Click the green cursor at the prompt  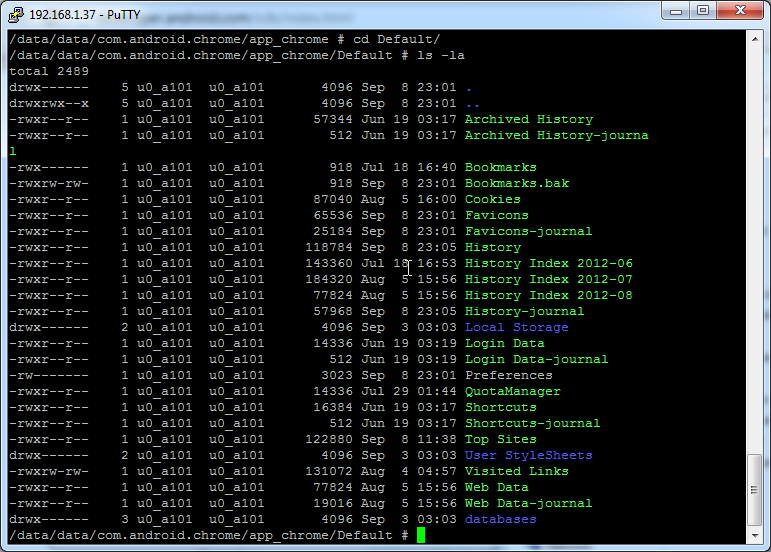[x=421, y=535]
